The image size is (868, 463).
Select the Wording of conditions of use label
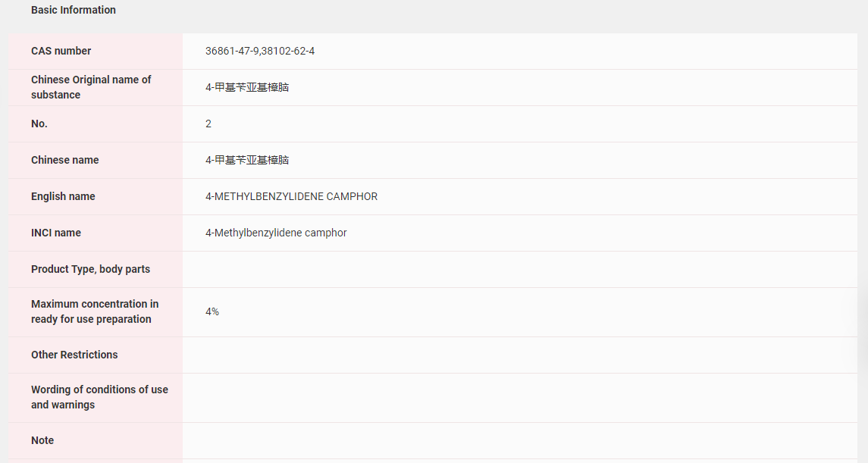[x=99, y=397]
